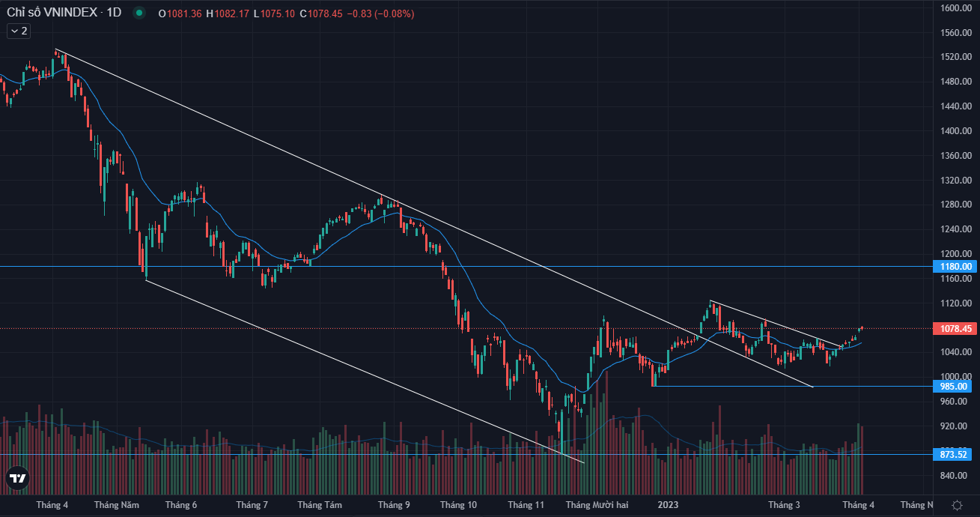Image resolution: width=980 pixels, height=517 pixels.
Task: Click 960.00 on the price scale
Action: tap(955, 402)
